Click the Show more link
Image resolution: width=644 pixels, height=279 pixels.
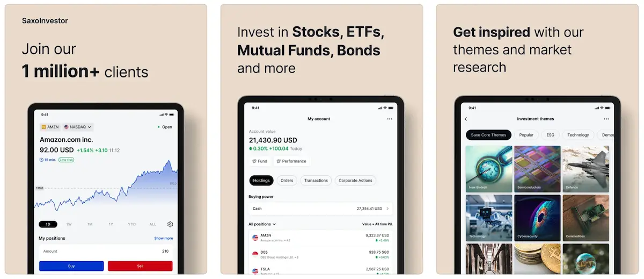(x=164, y=238)
